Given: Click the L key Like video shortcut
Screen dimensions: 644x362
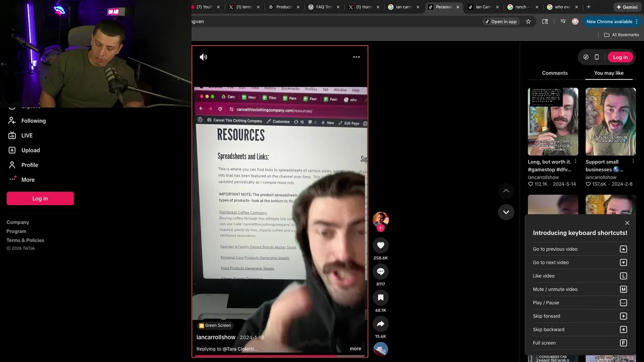Looking at the screenshot, I should (623, 276).
